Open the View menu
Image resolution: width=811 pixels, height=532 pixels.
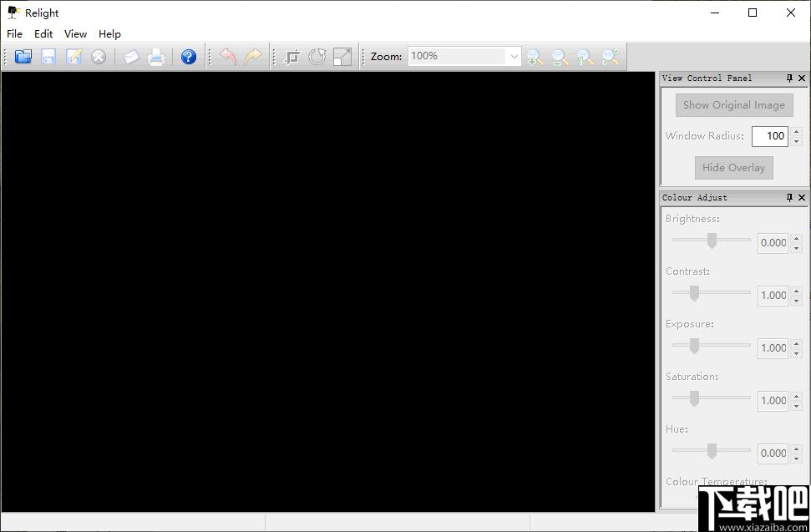tap(75, 34)
